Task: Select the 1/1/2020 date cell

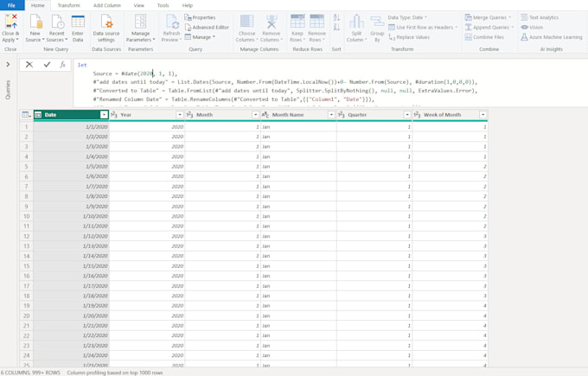Action: (x=71, y=127)
